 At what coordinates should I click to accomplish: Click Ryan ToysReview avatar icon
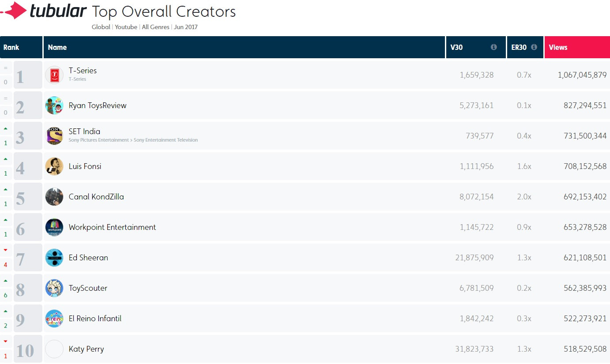pos(54,105)
